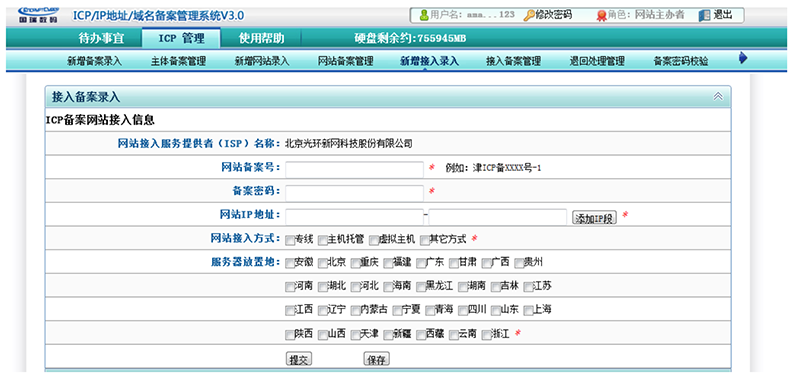Check the 甘肃 checkbox

click(x=454, y=263)
